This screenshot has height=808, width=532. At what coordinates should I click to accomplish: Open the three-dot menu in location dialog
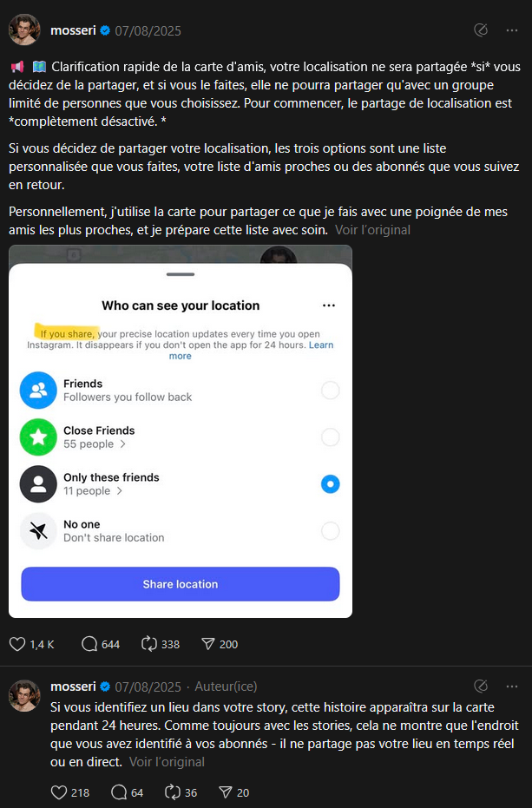click(328, 305)
